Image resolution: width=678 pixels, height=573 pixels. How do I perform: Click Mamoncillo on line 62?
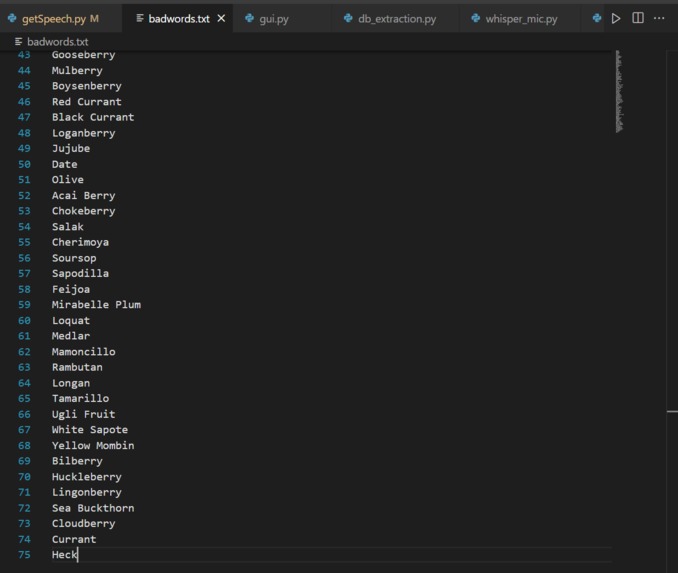point(83,352)
